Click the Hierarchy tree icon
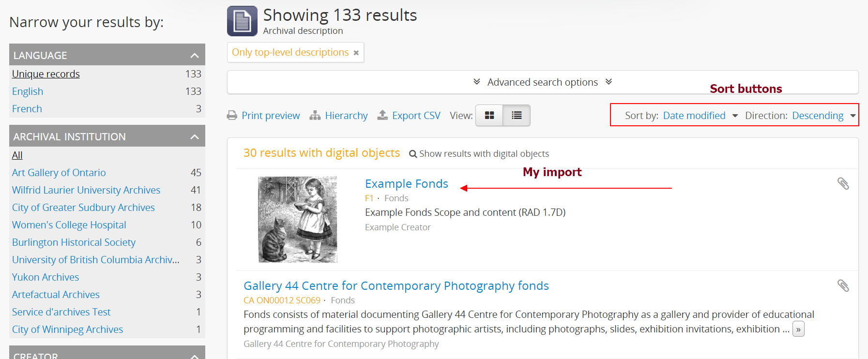Screen dimensions: 868x359 (315, 116)
